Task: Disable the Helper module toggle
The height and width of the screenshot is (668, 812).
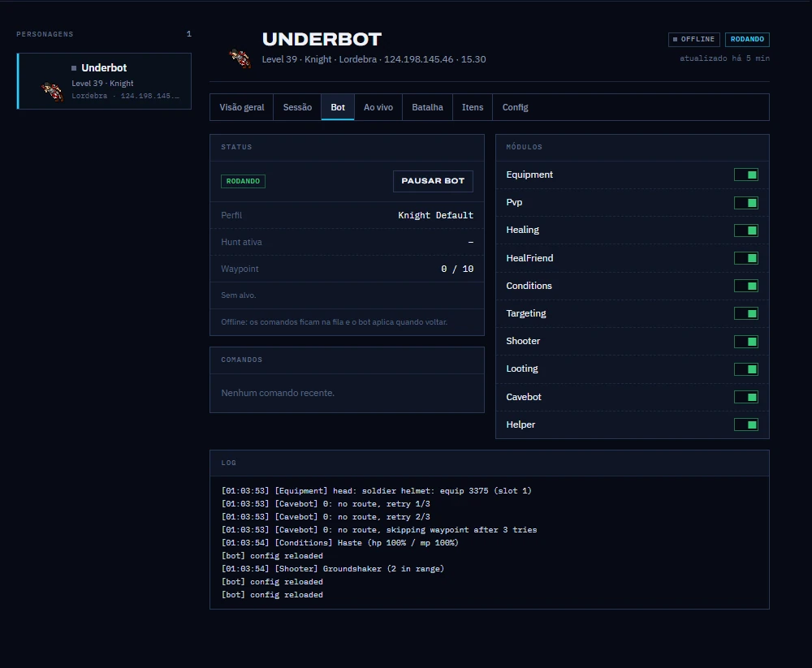Action: 746,425
